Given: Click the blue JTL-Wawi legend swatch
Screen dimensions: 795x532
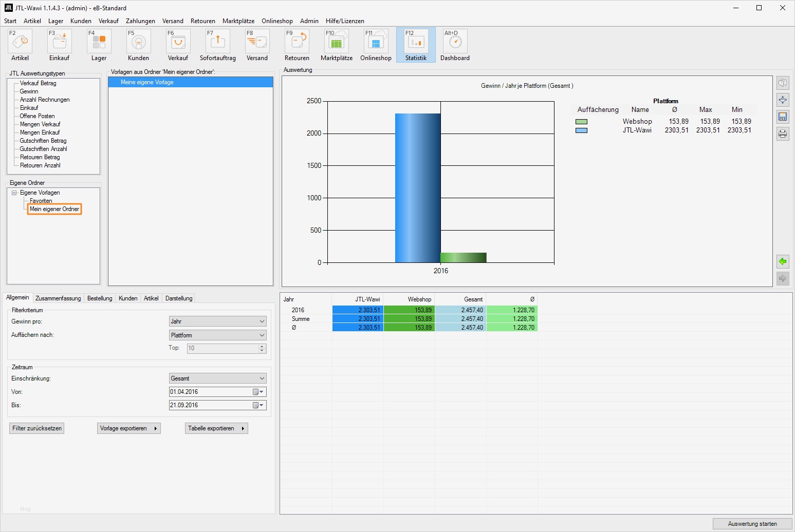Looking at the screenshot, I should pyautogui.click(x=581, y=130).
